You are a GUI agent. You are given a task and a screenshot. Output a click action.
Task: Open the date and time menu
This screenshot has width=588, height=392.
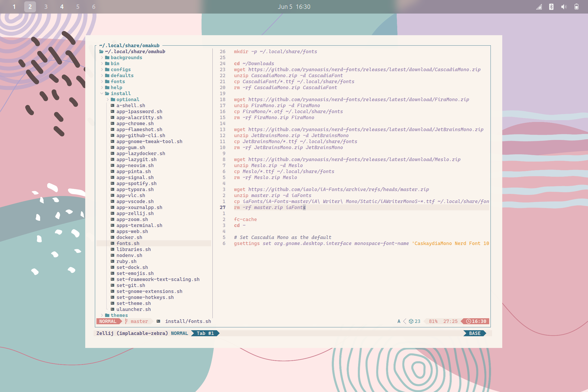tap(294, 7)
